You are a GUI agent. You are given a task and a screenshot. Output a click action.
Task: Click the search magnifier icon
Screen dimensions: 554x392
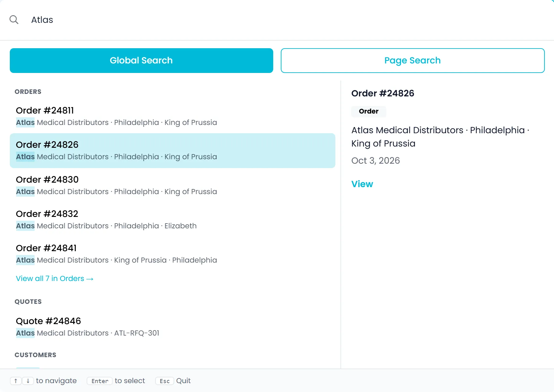tap(14, 20)
